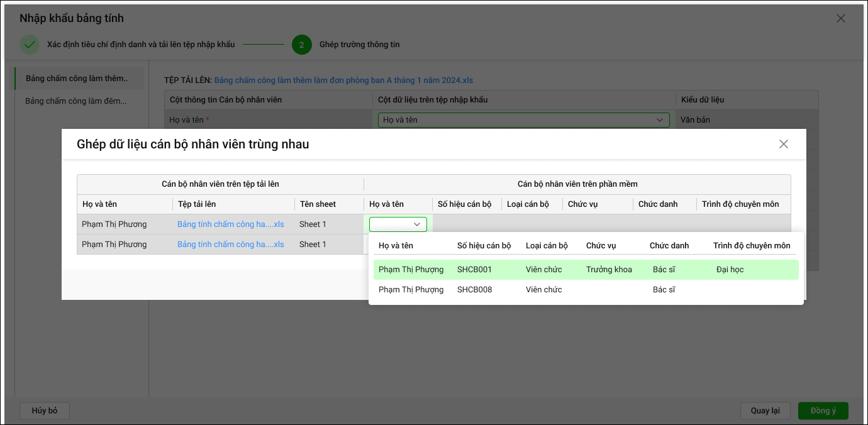Open uploaded file Bảng chấm công làm thêm link

343,80
